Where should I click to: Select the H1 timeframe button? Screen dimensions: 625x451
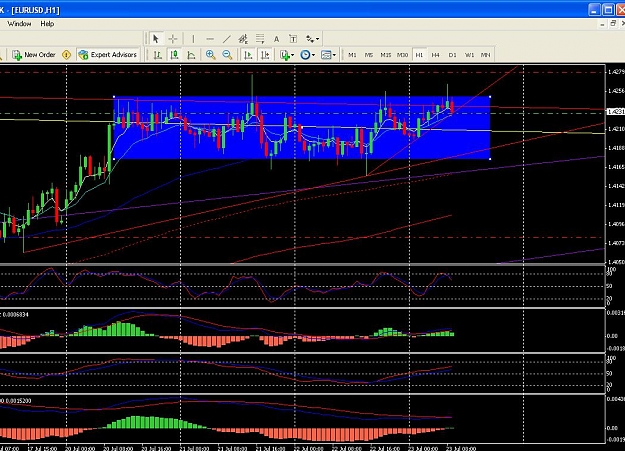click(419, 55)
